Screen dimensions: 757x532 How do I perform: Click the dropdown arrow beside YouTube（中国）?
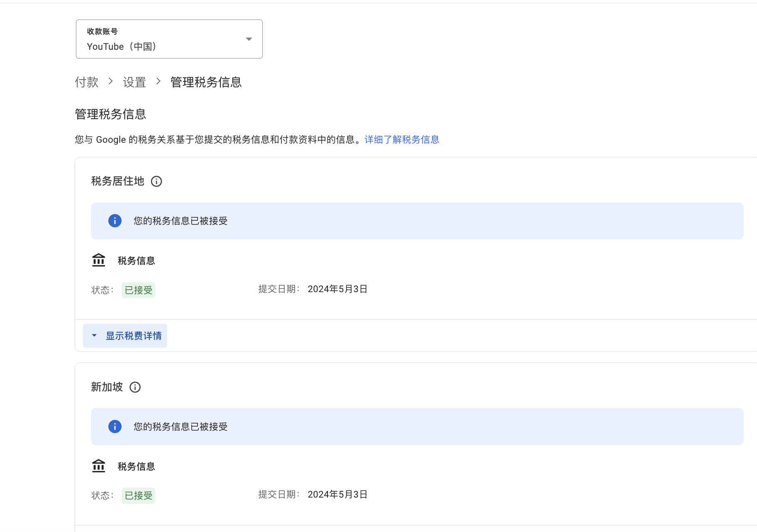[249, 39]
